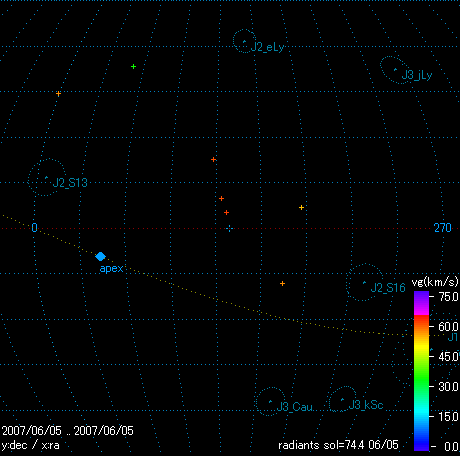Click the 2007/06/05 date range text
Image resolution: width=460 pixels, height=456 pixels.
(x=68, y=431)
